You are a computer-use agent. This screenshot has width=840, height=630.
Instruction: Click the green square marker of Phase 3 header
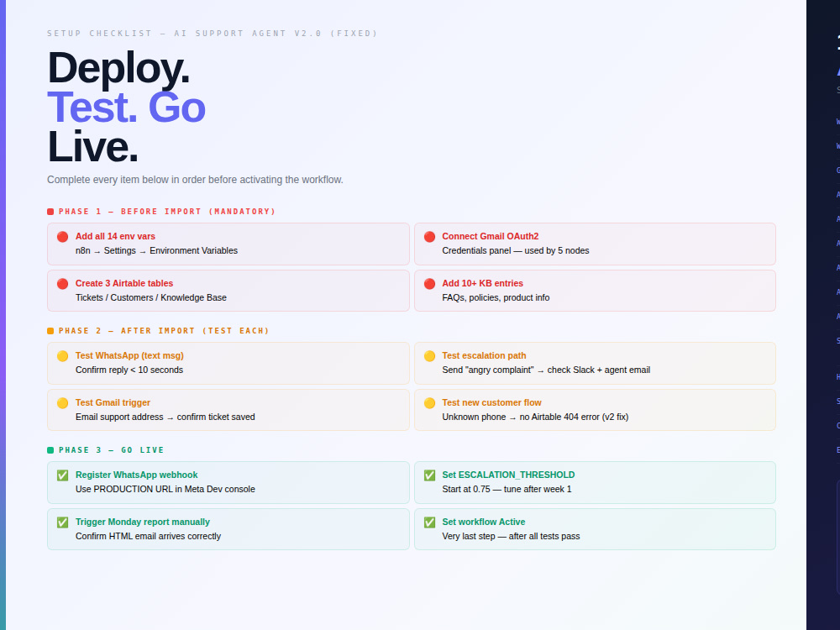[x=50, y=450]
